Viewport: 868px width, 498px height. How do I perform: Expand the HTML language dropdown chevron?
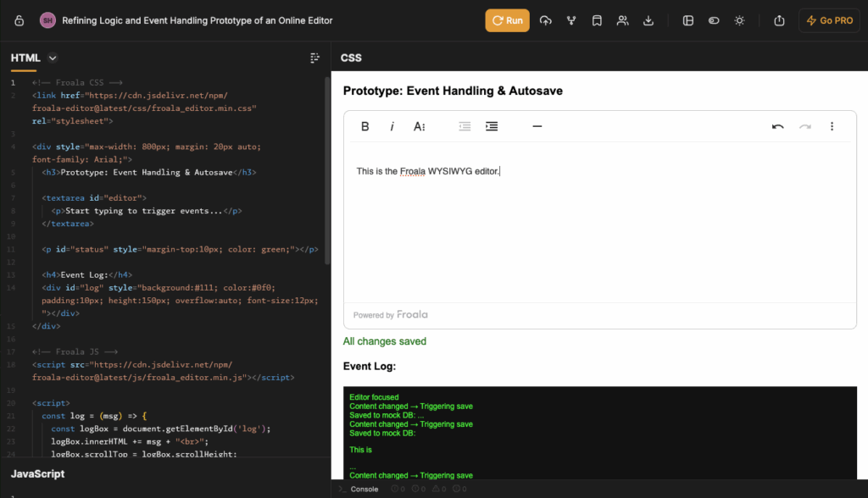tap(53, 58)
